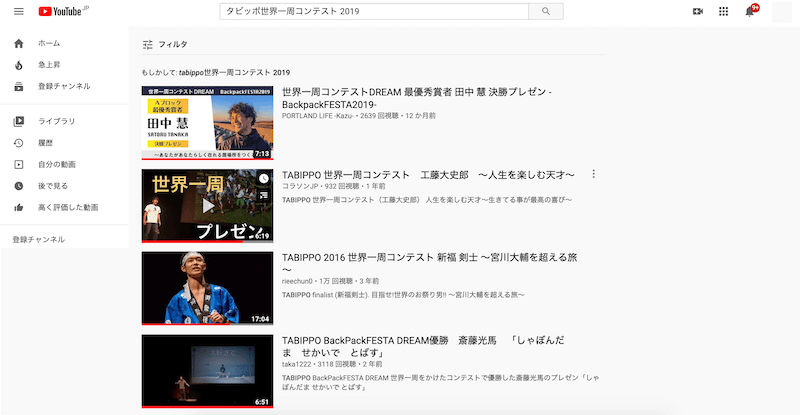Select ホーム in sidebar
Viewport: 800px width, 415px height.
[x=49, y=43]
